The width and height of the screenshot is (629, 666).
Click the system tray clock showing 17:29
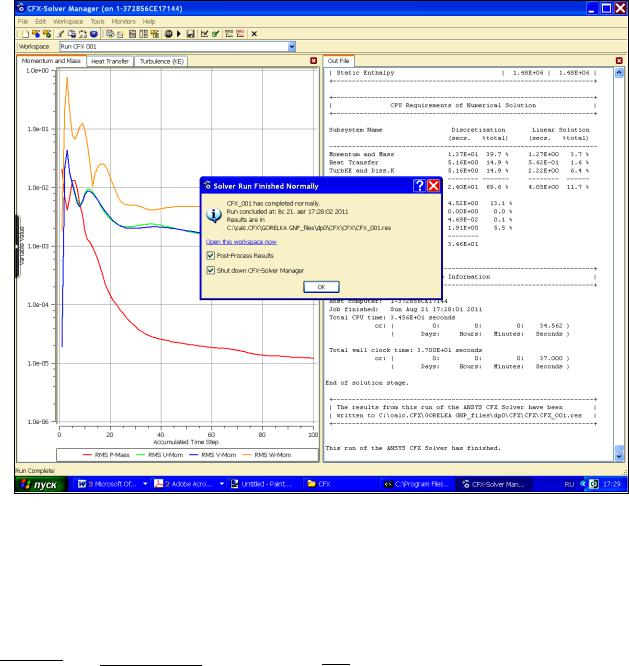612,484
